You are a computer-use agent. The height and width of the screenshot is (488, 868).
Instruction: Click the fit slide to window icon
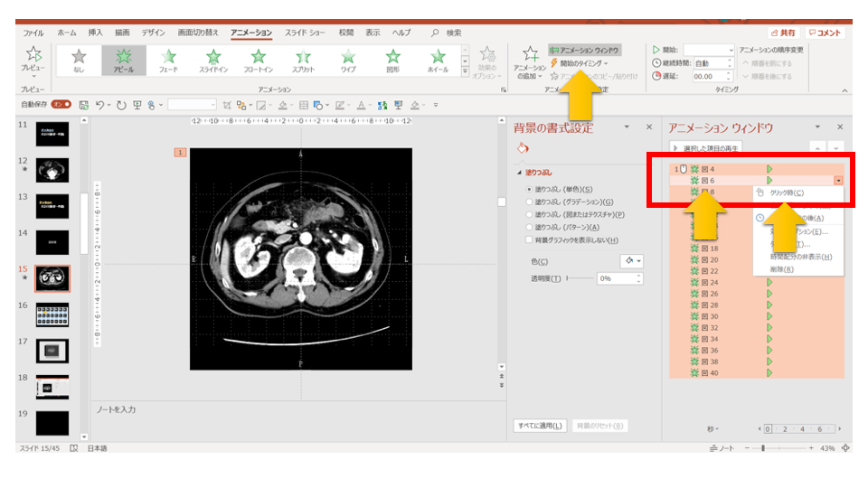point(845,448)
